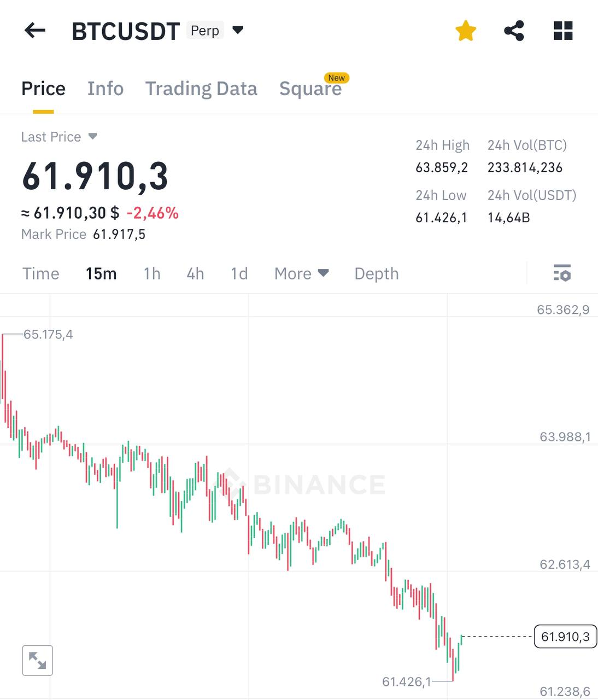Open chart settings icon

coord(562,273)
